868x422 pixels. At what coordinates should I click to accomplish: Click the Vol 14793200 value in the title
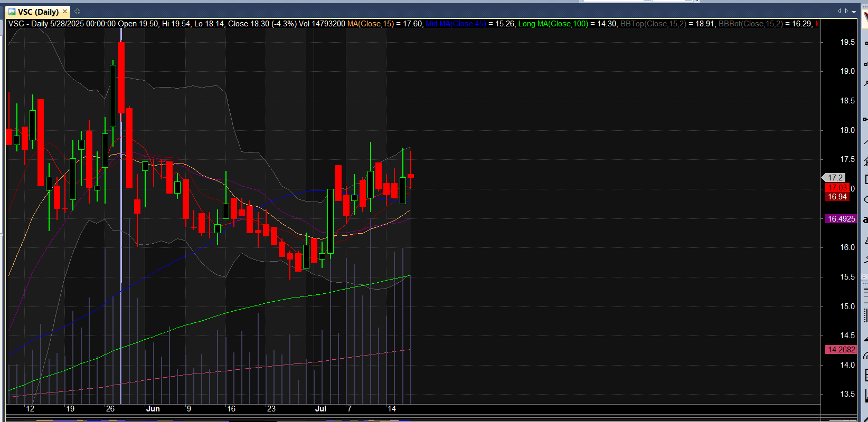pos(322,24)
